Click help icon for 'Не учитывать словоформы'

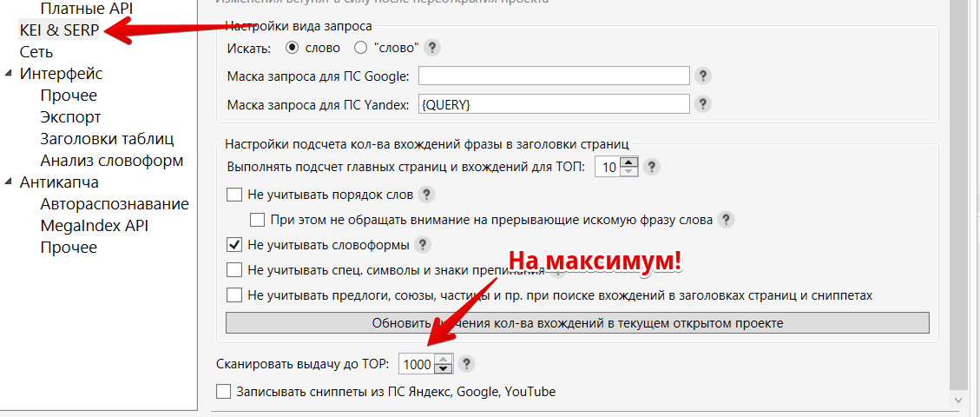(423, 245)
